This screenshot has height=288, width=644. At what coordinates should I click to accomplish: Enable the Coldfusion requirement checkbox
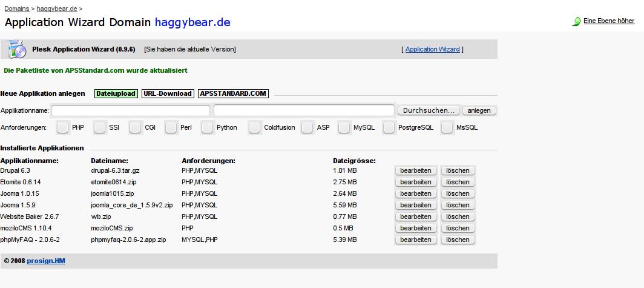point(255,127)
